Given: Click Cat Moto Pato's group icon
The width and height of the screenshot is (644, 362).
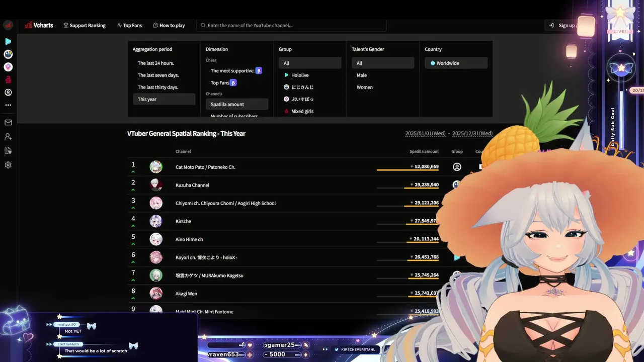Looking at the screenshot, I should tap(457, 167).
